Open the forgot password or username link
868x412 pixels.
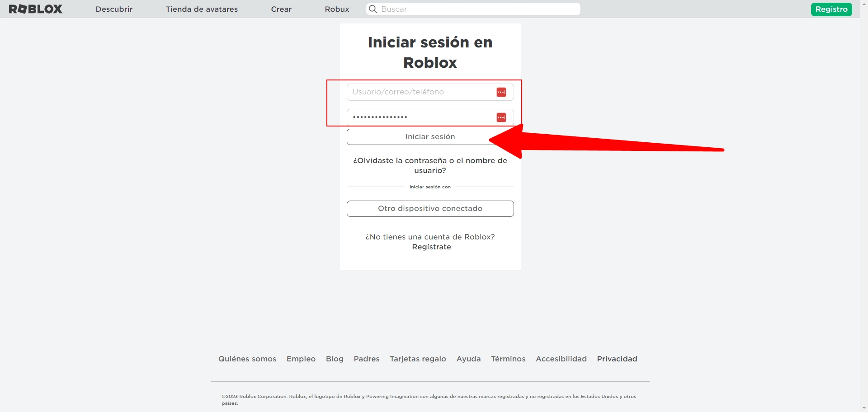tap(430, 165)
